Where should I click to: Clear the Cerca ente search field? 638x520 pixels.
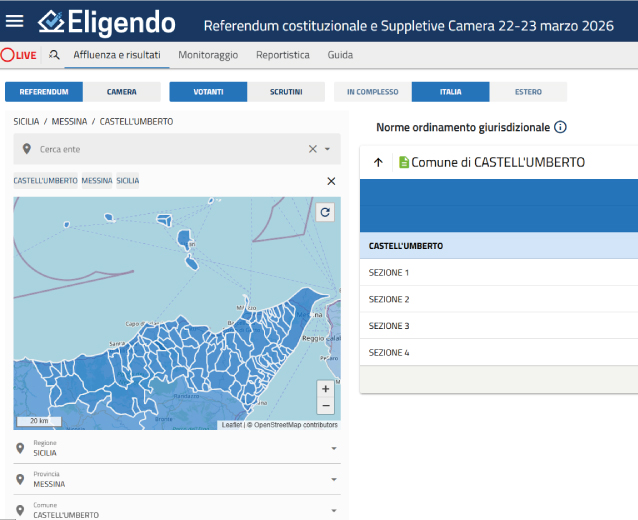coord(312,149)
